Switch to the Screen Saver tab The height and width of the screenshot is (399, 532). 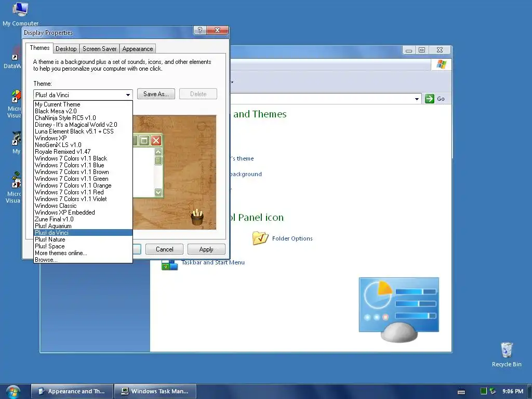click(99, 49)
